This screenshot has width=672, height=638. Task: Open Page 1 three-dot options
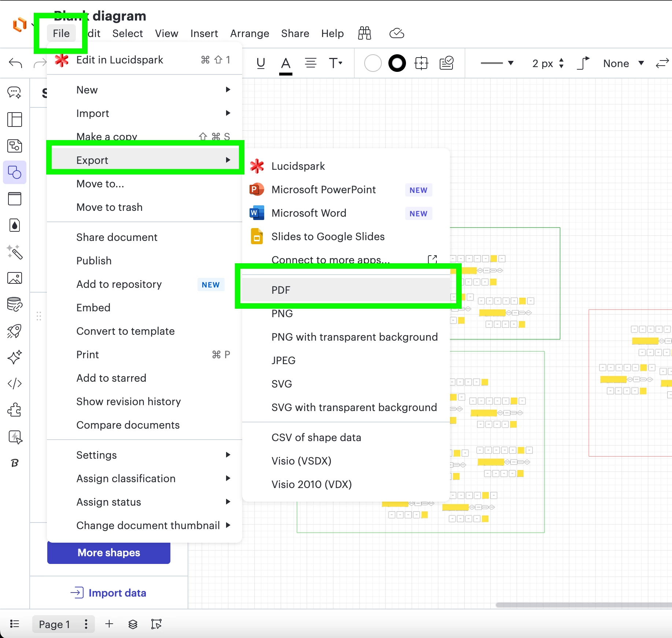(86, 624)
